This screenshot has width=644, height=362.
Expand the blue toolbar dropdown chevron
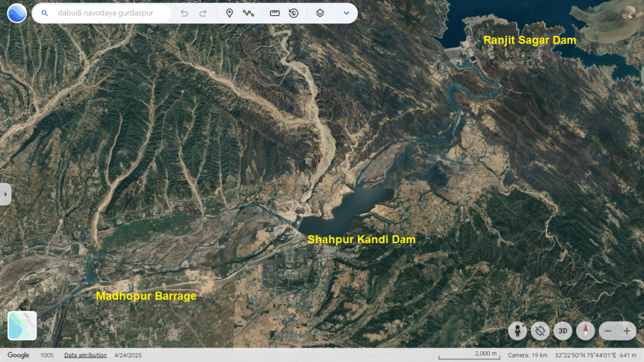346,13
